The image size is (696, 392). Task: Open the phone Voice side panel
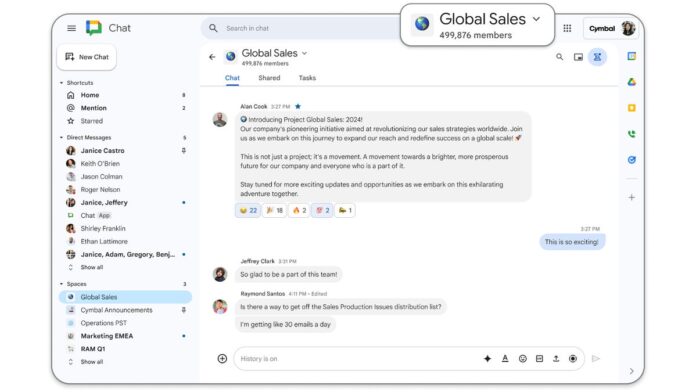[632, 134]
